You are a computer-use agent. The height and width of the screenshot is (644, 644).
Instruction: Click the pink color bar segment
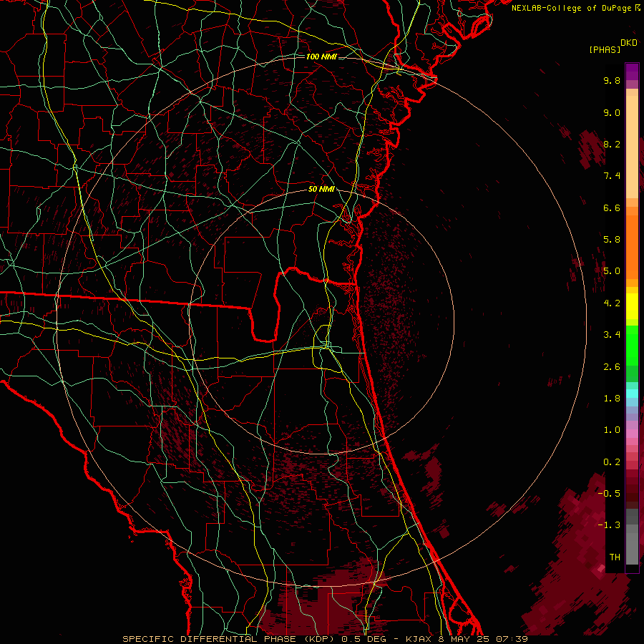(632, 434)
